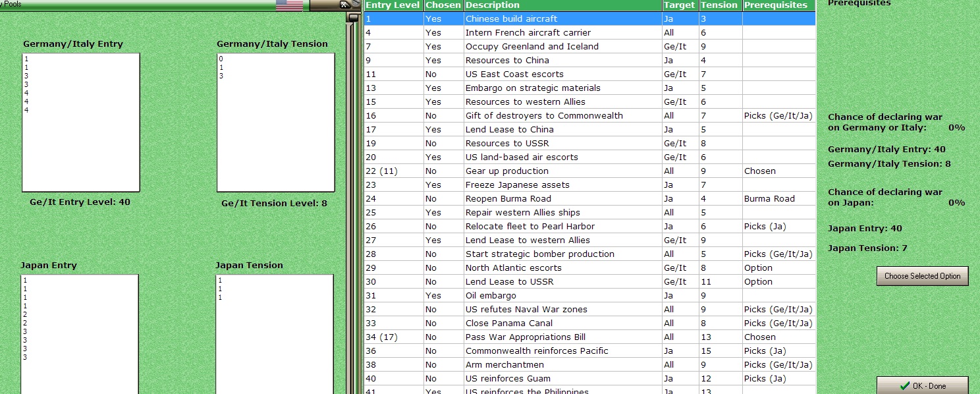Click the Tension column header
Viewport: 980px width, 394px height.
[720, 5]
